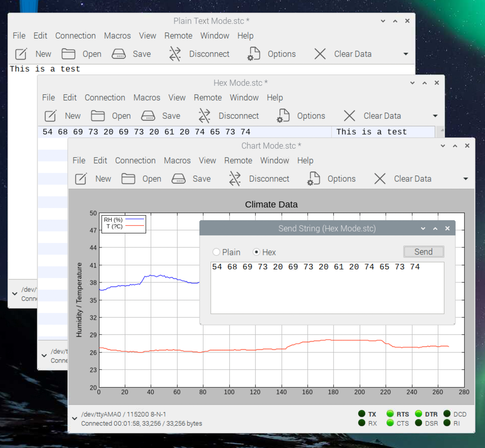Screen dimensions: 485x448
Task: Click New icon in Chart Mode toolbar
Action: click(81, 179)
